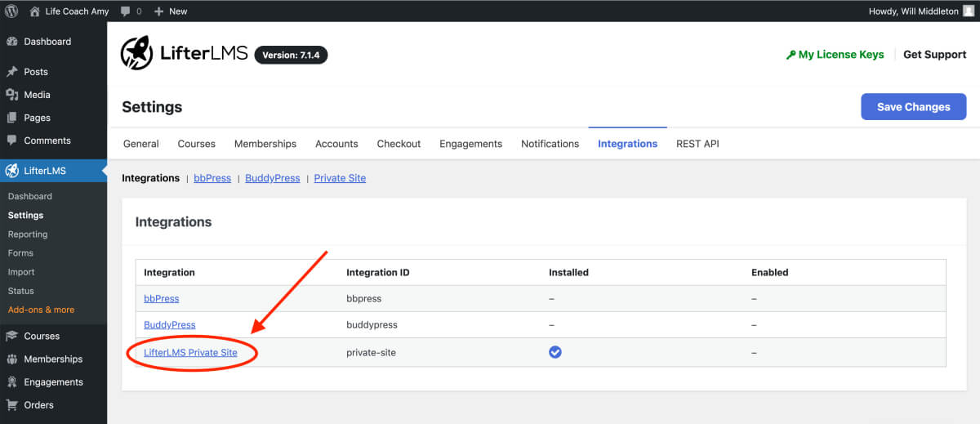Open Forms in the LifterLMS submenu
980x424 pixels.
coord(20,252)
